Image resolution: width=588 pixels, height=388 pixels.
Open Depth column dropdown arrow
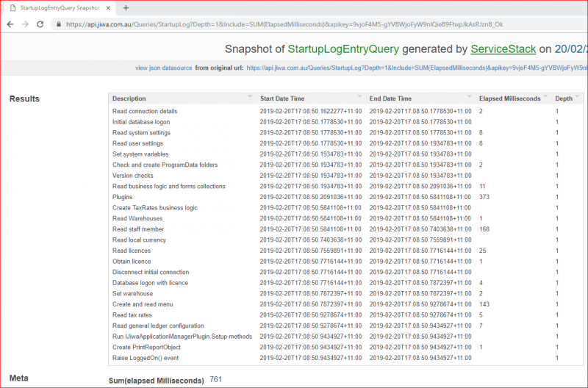[x=578, y=98]
